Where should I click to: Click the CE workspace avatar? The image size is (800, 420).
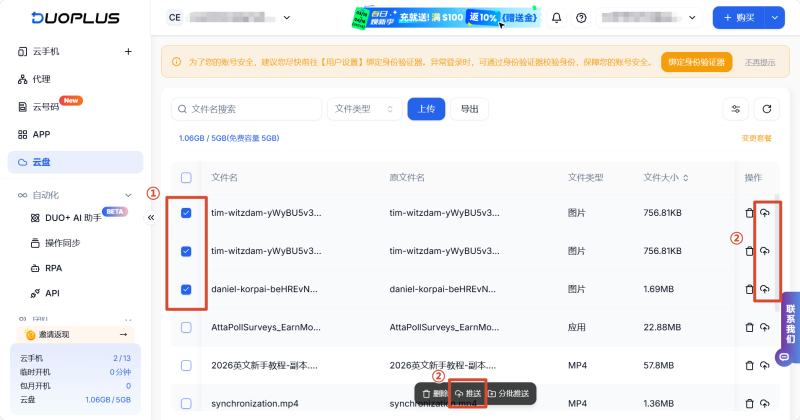tap(174, 18)
